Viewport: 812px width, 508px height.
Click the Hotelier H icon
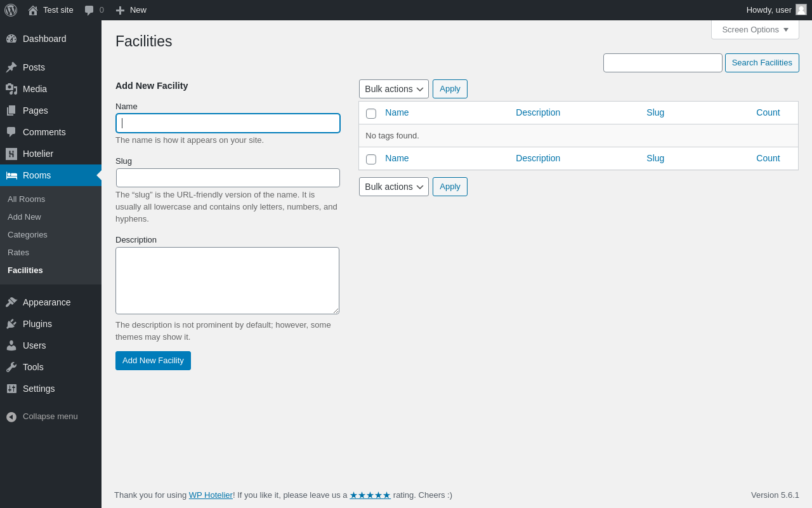pos(11,154)
